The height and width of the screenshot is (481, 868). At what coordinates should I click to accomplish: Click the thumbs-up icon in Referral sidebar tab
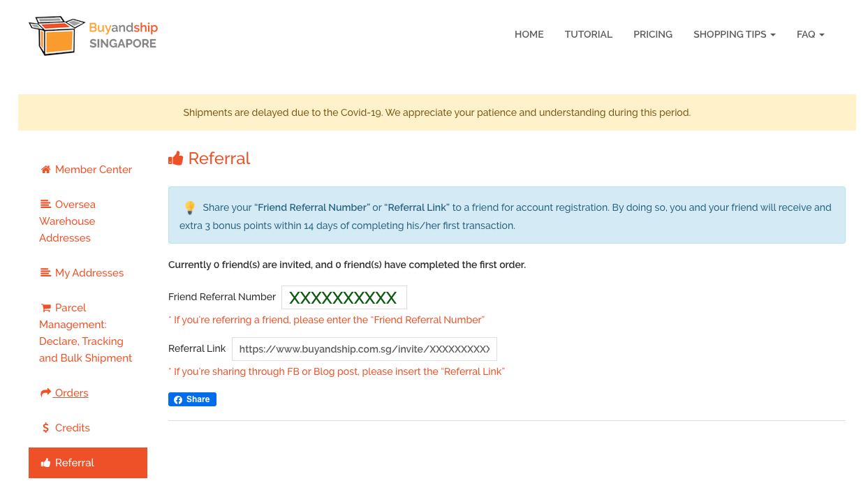45,463
